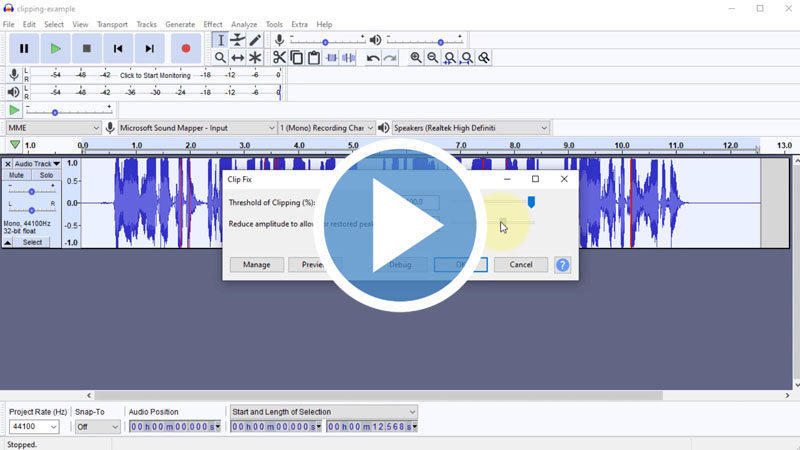Click Cancel in Clip Fix dialog

click(520, 265)
